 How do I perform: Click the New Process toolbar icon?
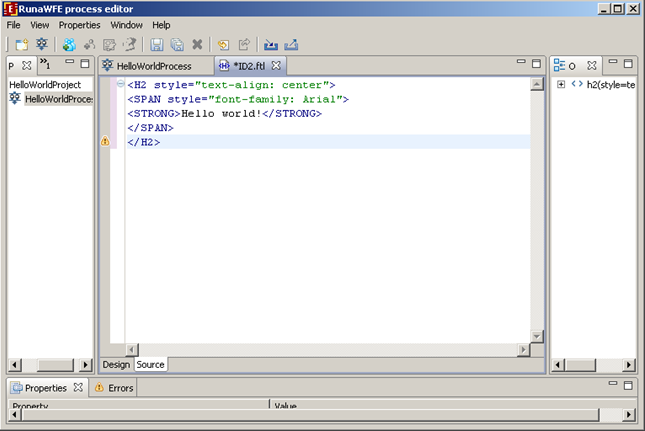[x=42, y=45]
